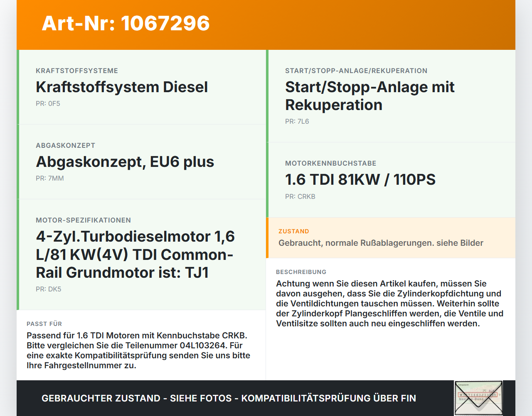Select the article number header 'Art-Nr: 1067296'
Image resolution: width=532 pixels, height=416 pixels.
126,23
